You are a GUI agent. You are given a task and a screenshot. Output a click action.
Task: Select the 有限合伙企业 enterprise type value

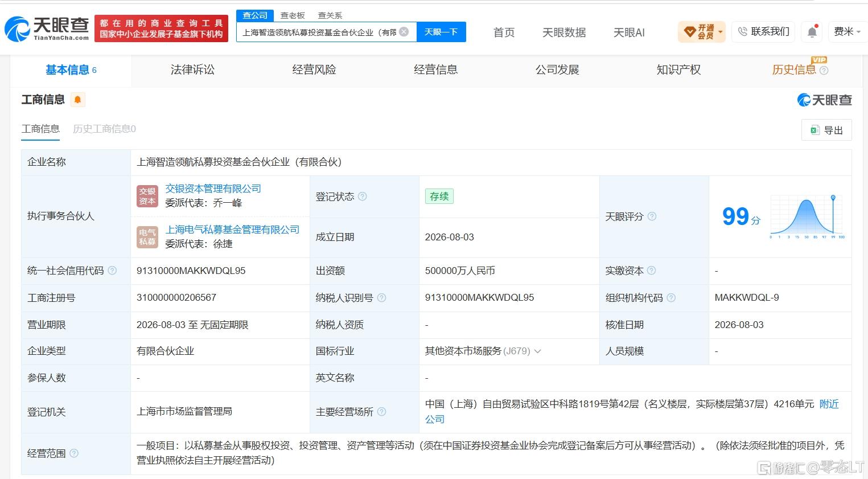[x=166, y=351]
